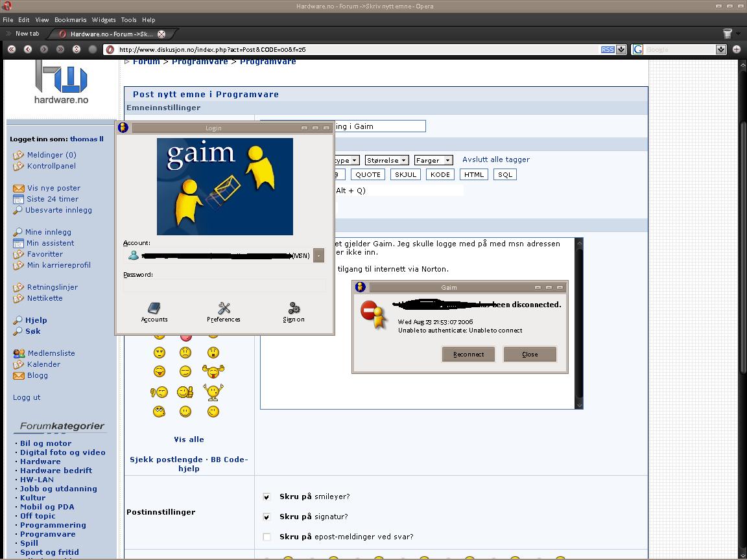Insert the smiley with raised hands and tongue
The image size is (747, 560).
tap(213, 371)
